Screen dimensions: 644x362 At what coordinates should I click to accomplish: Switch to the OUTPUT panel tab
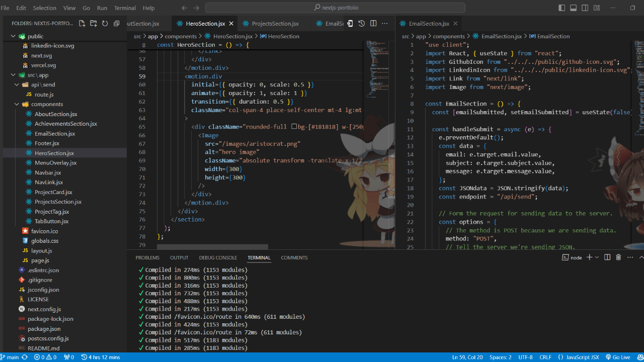point(179,257)
